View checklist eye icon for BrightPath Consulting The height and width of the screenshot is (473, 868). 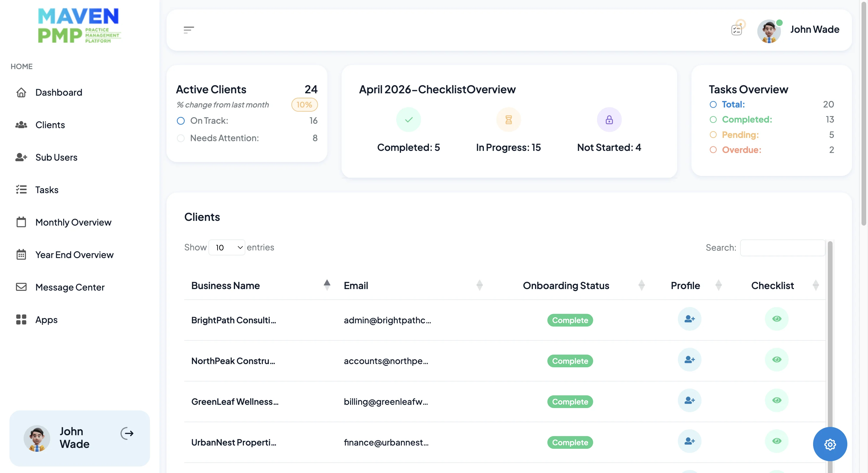click(777, 319)
